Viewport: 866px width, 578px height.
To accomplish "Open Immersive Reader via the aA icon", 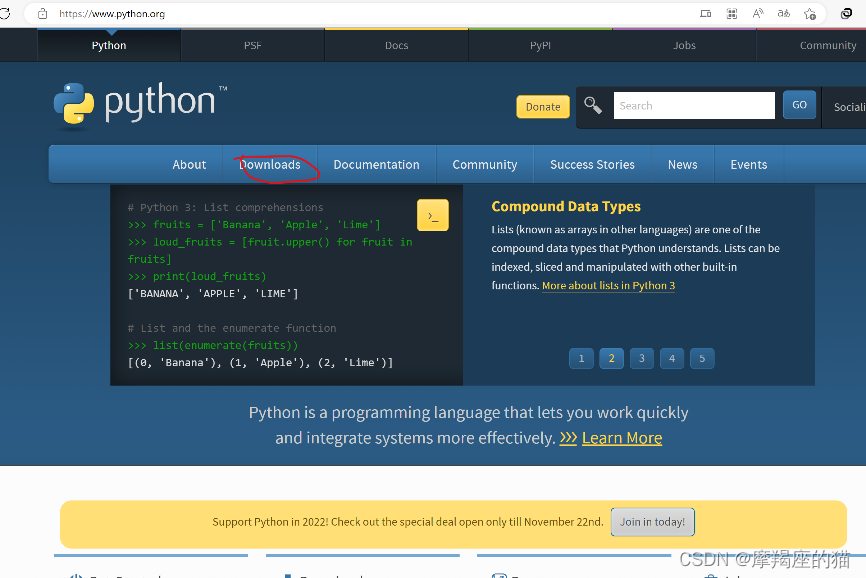I will click(783, 13).
